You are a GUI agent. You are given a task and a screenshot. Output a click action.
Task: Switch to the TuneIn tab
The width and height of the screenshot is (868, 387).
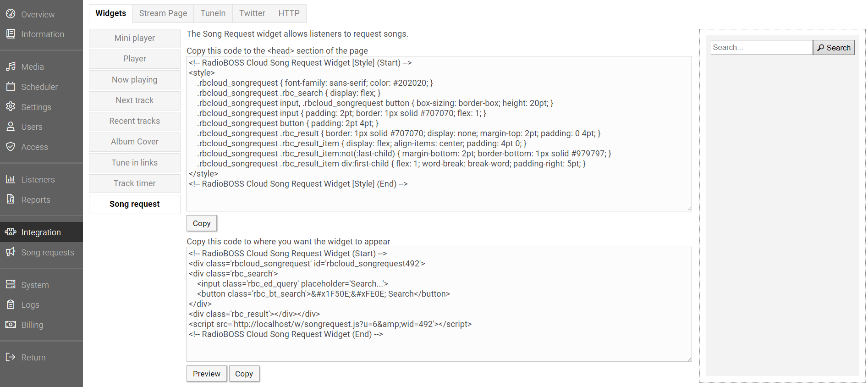click(x=213, y=13)
